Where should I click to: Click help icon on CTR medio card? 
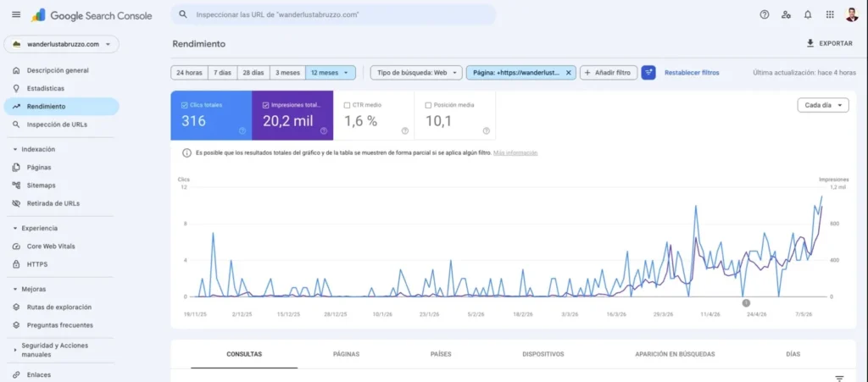coord(404,131)
